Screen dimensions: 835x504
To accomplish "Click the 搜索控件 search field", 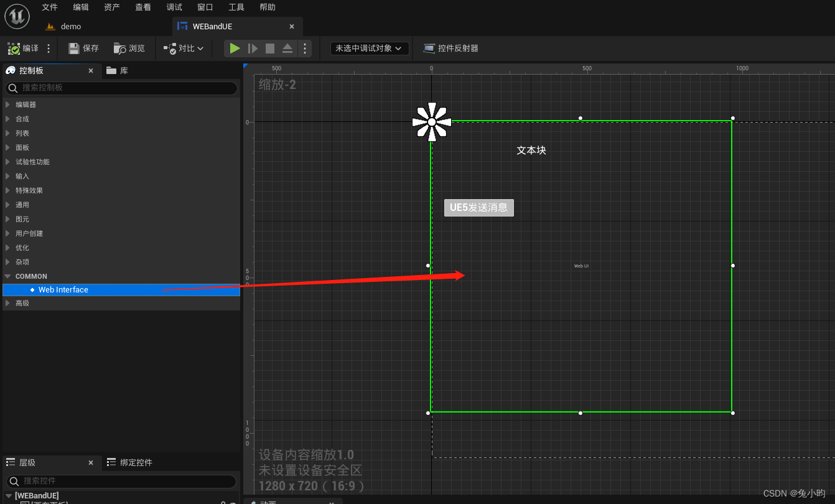I will (x=121, y=481).
